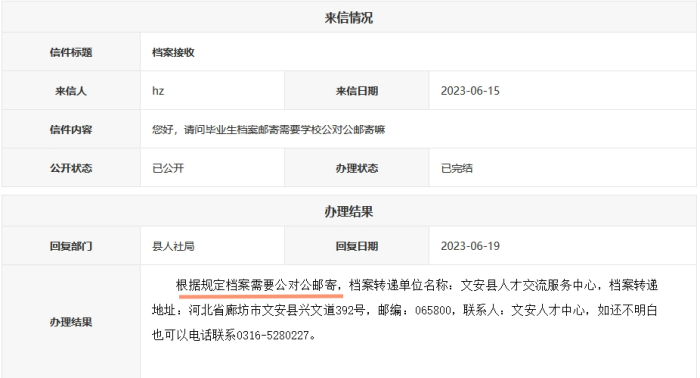Click the 信件标题 label cell
700x378 pixels.
coord(71,52)
